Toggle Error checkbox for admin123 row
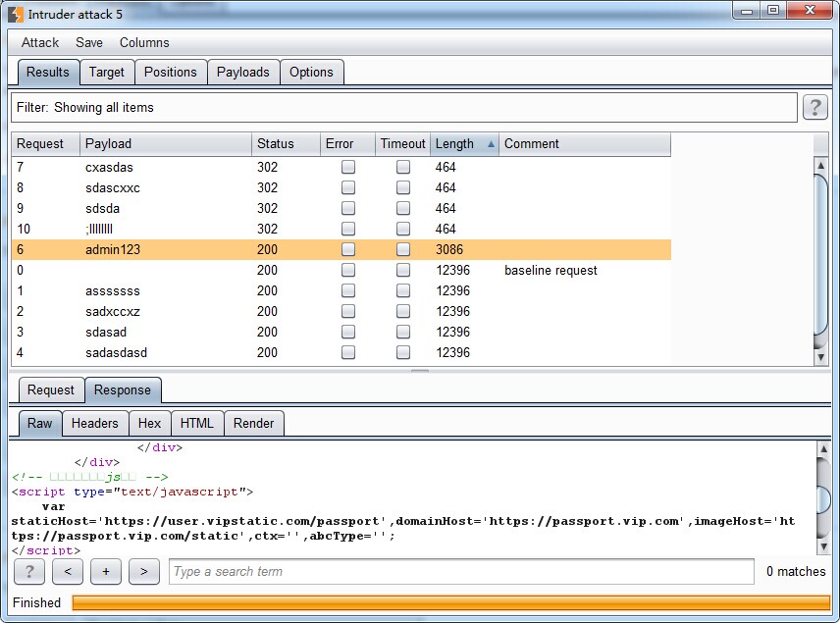 (348, 249)
